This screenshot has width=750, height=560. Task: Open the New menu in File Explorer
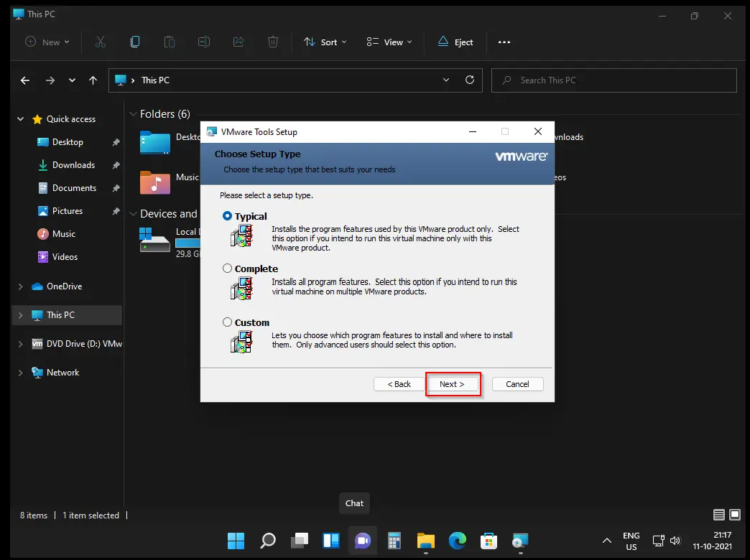coord(47,42)
